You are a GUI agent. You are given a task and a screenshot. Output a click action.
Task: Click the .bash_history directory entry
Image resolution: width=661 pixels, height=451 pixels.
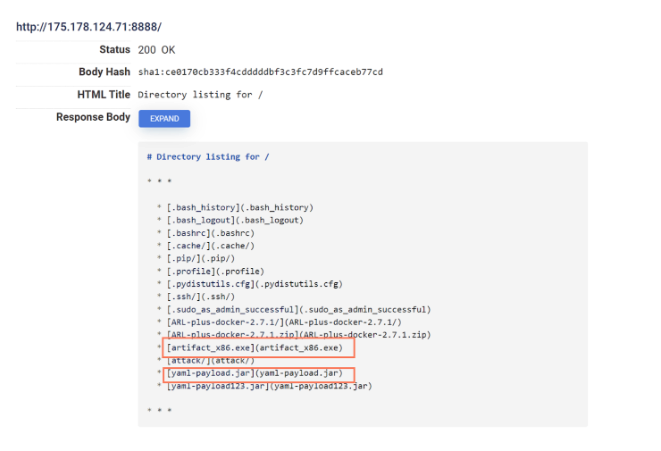point(243,207)
